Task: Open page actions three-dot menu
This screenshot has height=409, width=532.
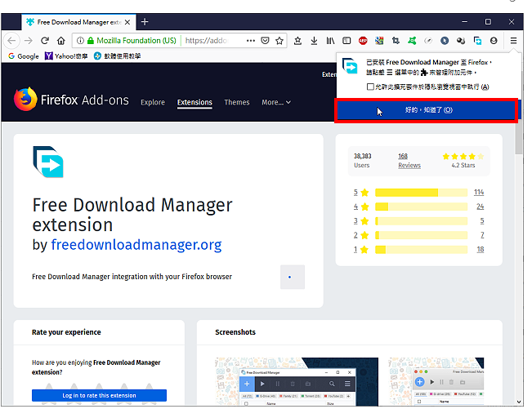Action: click(251, 41)
